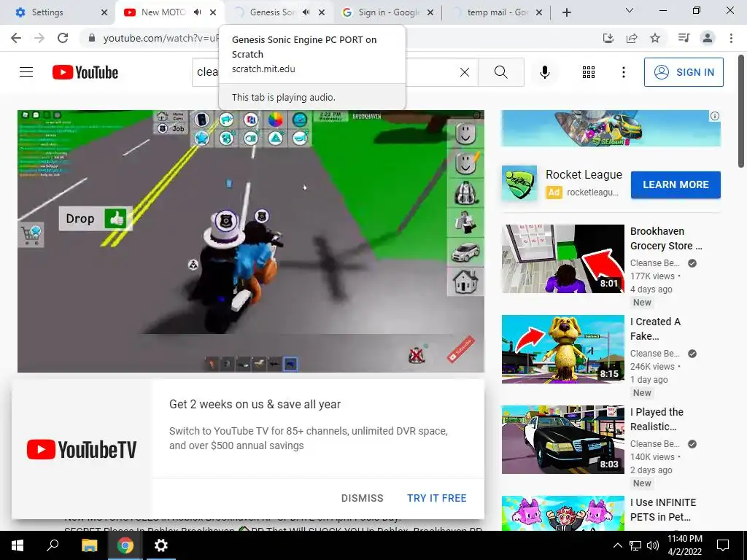The width and height of the screenshot is (747, 560).
Task: Go to YouTube home via logo
Action: tap(85, 72)
